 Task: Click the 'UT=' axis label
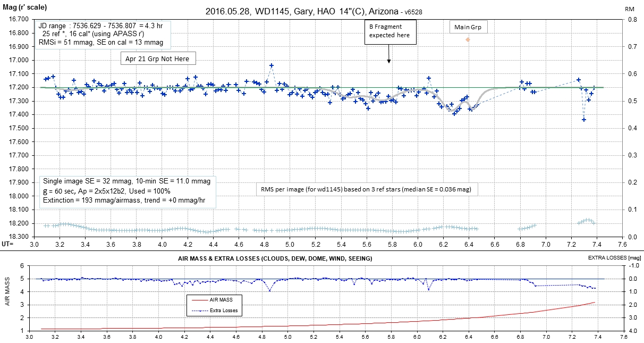pos(7,243)
